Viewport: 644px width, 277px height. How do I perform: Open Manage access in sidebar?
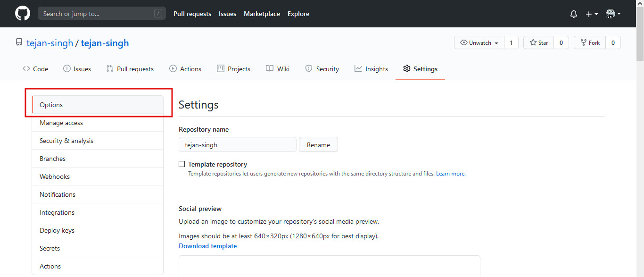pos(98,123)
